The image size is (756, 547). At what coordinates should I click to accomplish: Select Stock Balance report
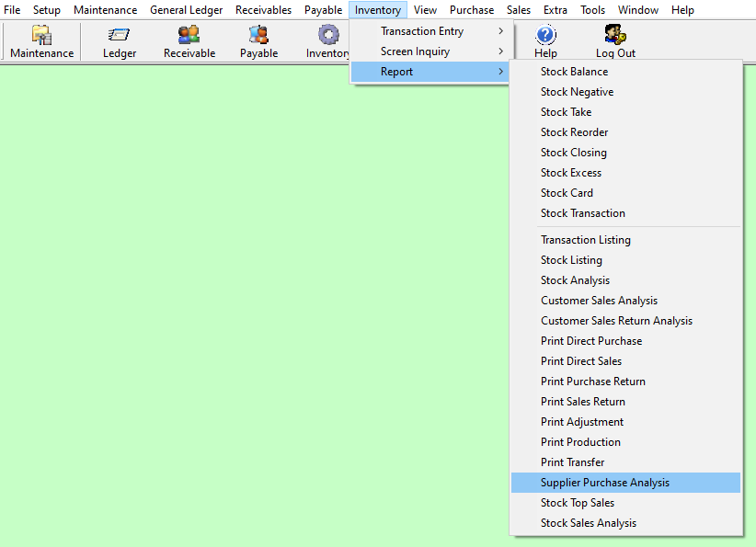[x=625, y=72]
